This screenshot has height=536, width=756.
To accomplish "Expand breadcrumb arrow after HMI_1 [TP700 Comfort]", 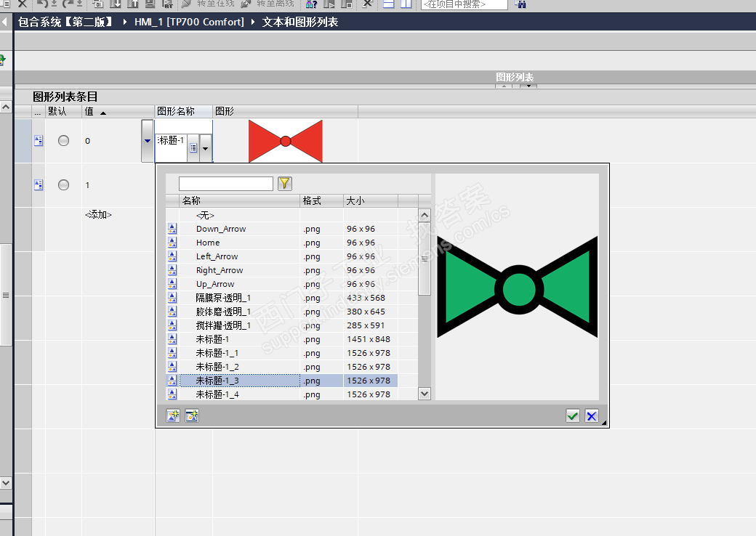I will pyautogui.click(x=253, y=23).
